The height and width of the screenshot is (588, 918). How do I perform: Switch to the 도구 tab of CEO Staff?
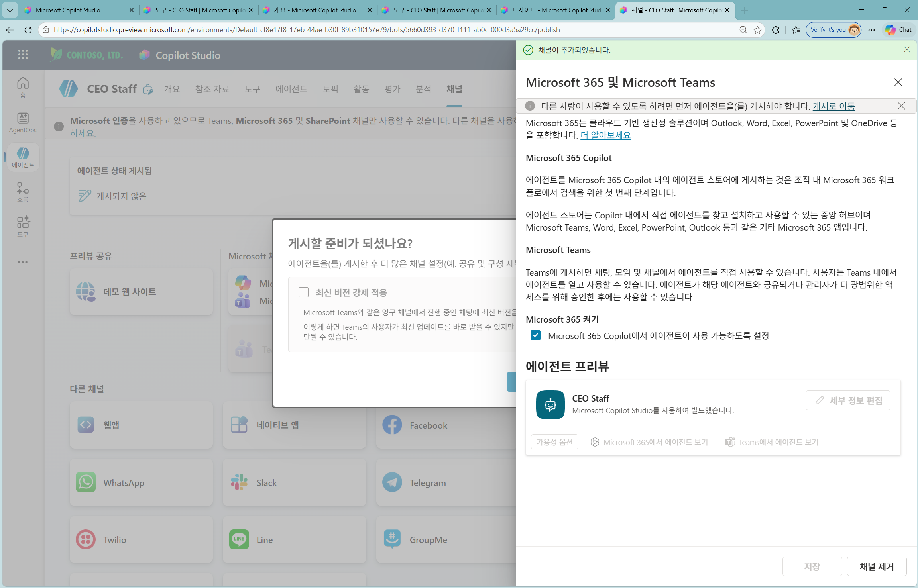[x=252, y=89]
